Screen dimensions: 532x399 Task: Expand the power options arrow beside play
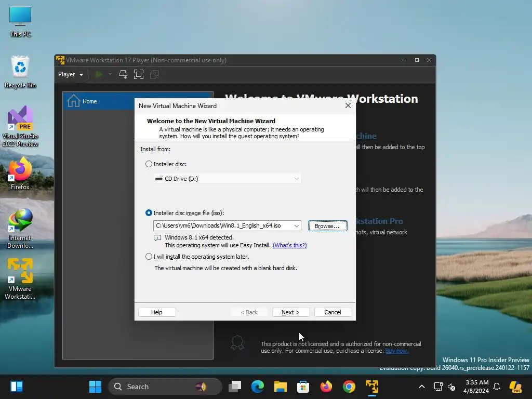click(x=110, y=74)
